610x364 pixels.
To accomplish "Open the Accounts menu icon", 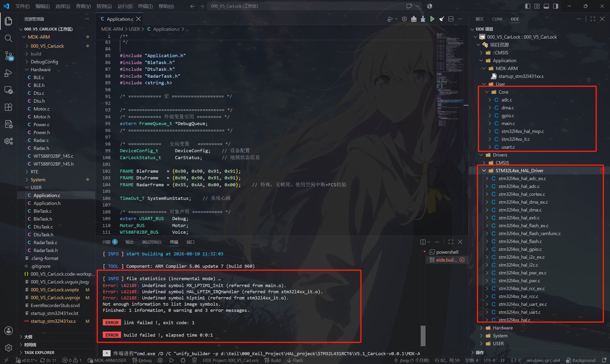I will tap(8, 331).
